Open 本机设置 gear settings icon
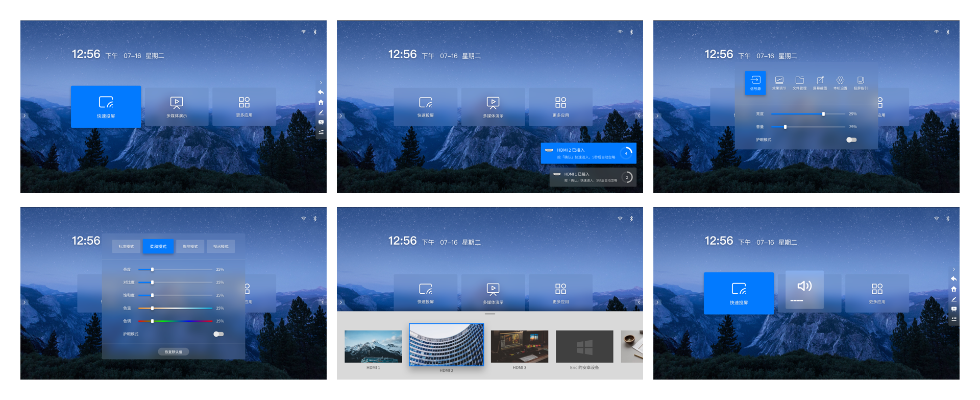Viewport: 980px width, 400px height. click(x=840, y=83)
